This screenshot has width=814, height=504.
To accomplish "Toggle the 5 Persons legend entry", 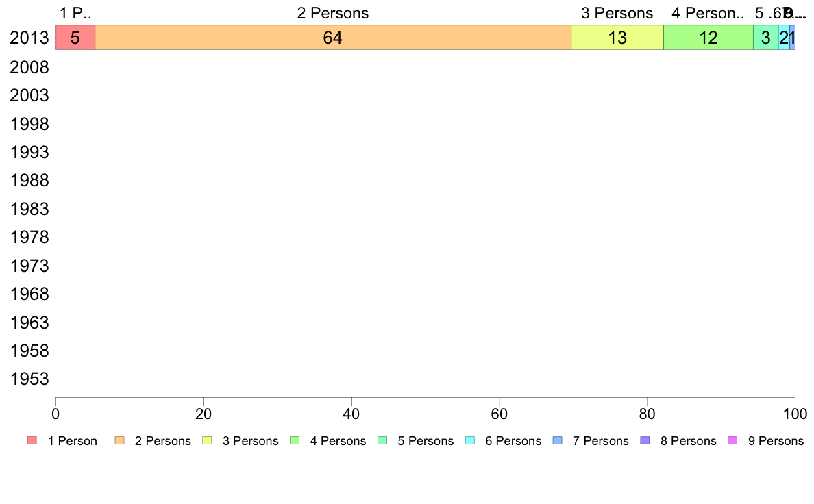I will click(x=415, y=441).
